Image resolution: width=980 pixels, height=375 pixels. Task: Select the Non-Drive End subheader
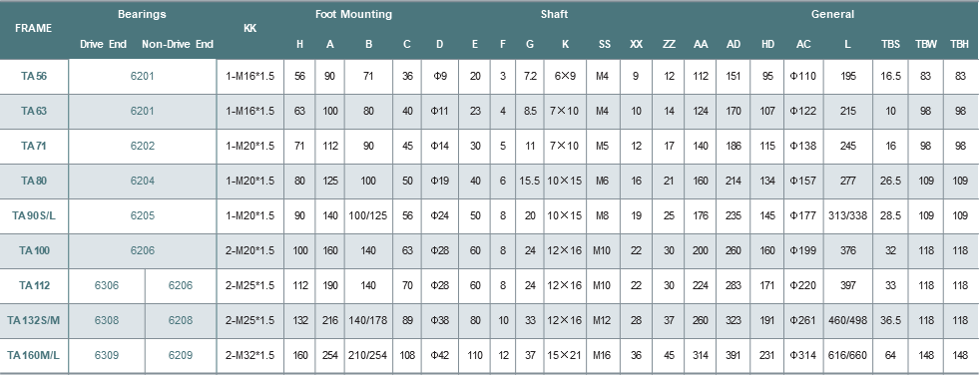pos(178,44)
